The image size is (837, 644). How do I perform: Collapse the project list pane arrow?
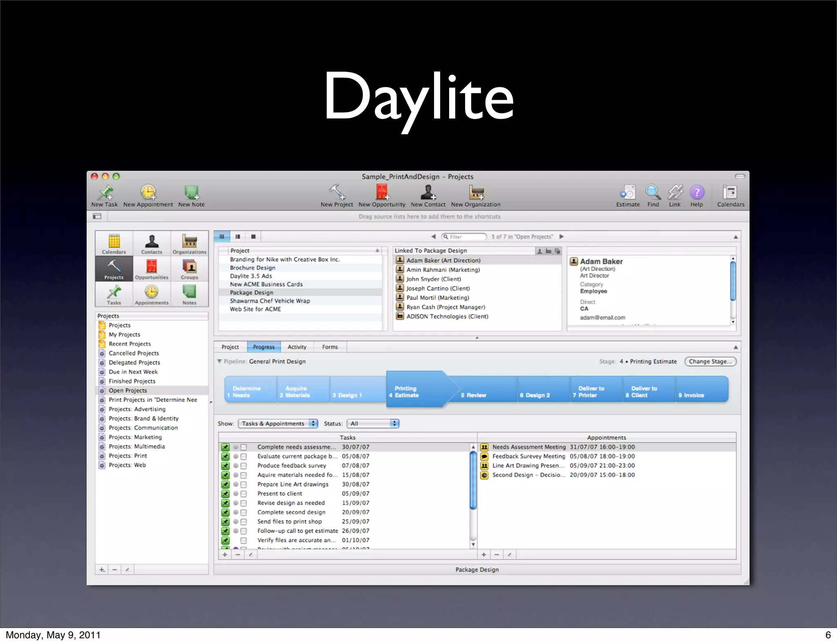click(x=736, y=237)
